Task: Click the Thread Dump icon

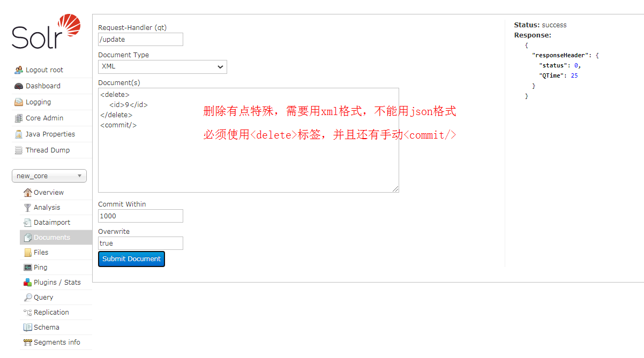Action: click(19, 150)
